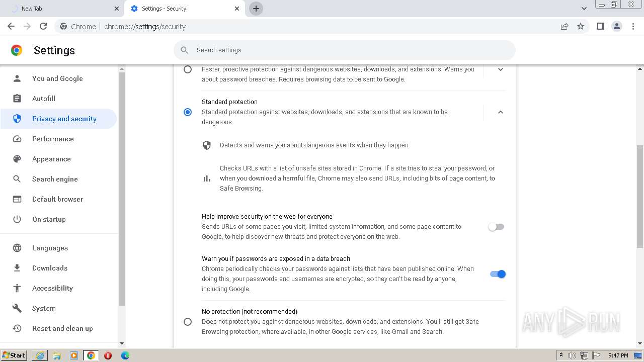Image resolution: width=644 pixels, height=362 pixels.
Task: Open the profile avatar icon
Action: click(x=616, y=26)
